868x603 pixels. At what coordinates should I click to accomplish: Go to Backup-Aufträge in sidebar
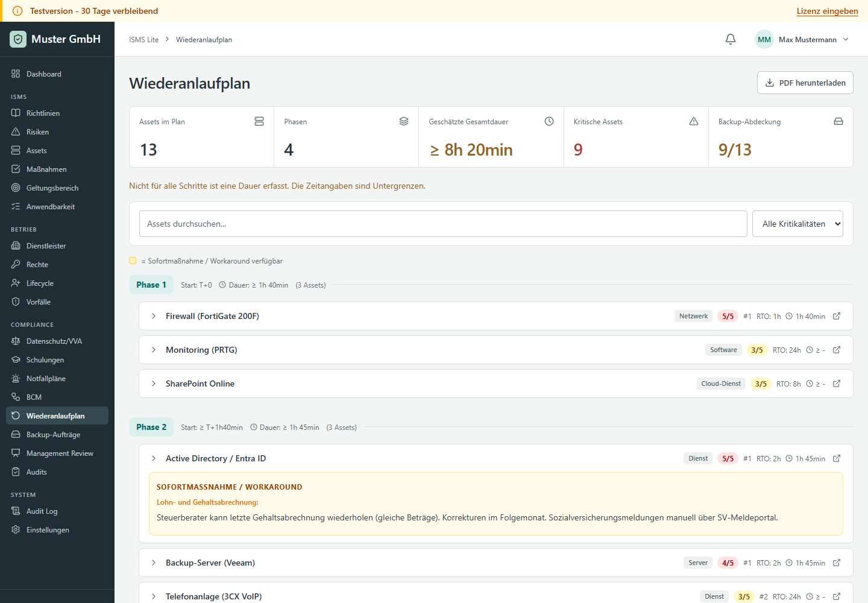tap(57, 434)
